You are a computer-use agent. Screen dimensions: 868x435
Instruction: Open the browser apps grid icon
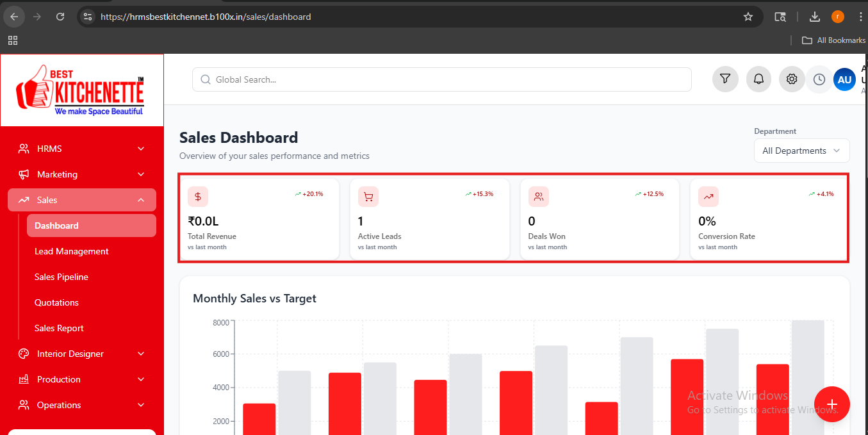click(x=13, y=40)
